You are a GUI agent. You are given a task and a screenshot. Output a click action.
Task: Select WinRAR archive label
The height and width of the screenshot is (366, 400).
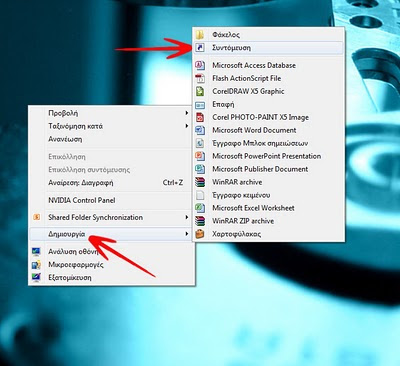[x=237, y=182]
